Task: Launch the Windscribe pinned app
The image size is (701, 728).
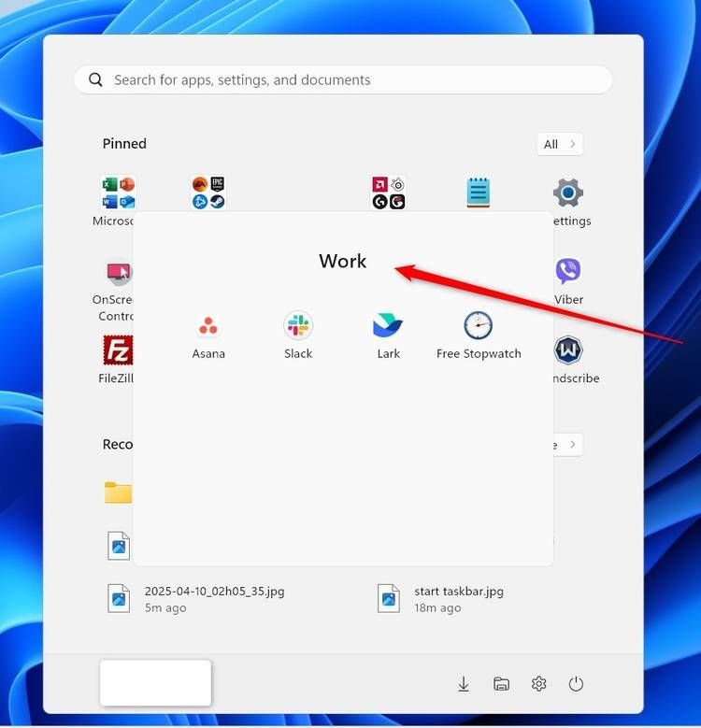Action: [x=568, y=358]
